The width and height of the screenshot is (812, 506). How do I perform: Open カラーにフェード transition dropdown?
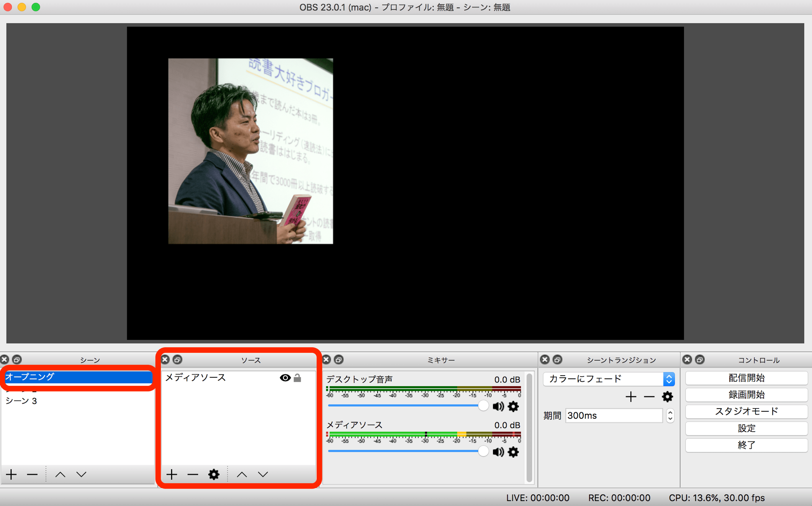click(x=609, y=379)
